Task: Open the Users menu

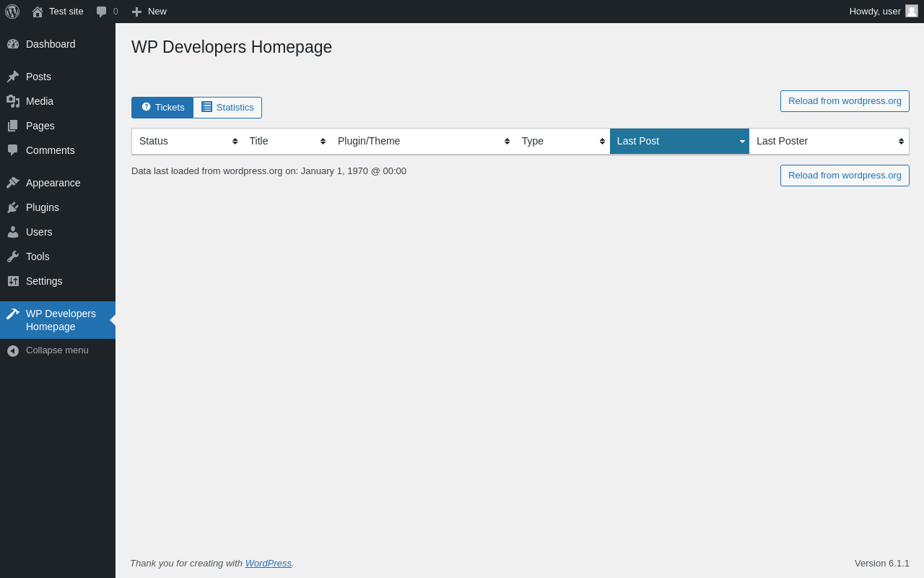Action: 58,232
